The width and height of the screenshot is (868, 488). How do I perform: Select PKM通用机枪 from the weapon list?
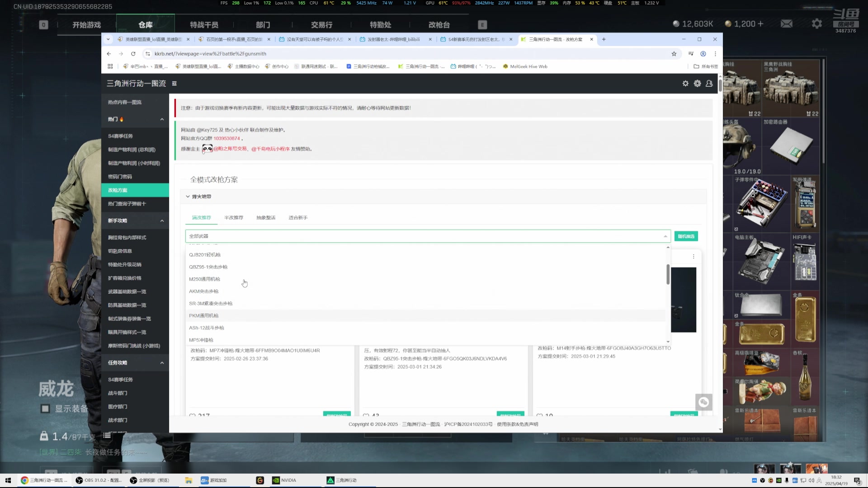pos(425,316)
